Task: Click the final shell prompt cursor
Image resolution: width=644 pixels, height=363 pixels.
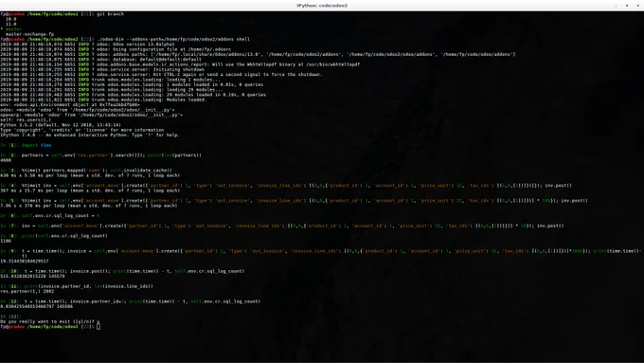Action: coord(98,326)
